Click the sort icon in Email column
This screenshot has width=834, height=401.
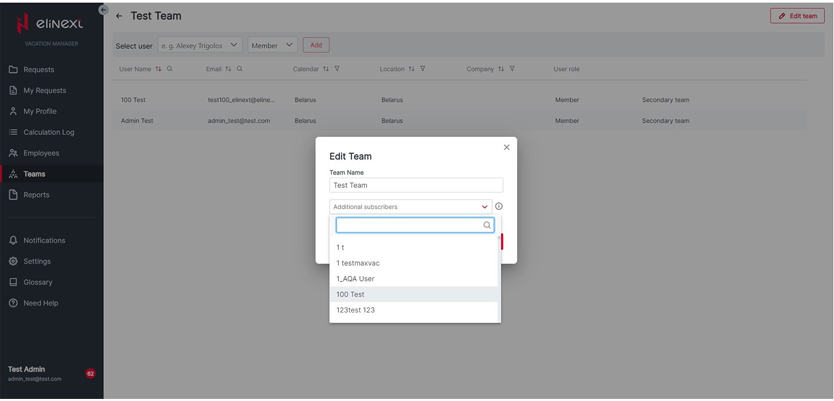click(x=228, y=69)
